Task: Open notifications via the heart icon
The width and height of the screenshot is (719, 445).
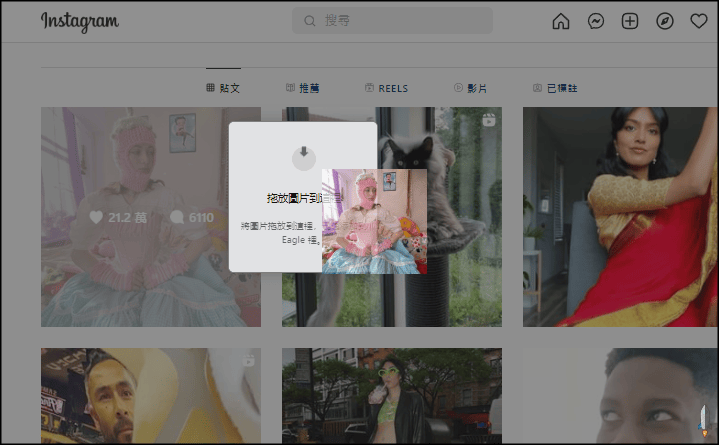Action: (698, 21)
